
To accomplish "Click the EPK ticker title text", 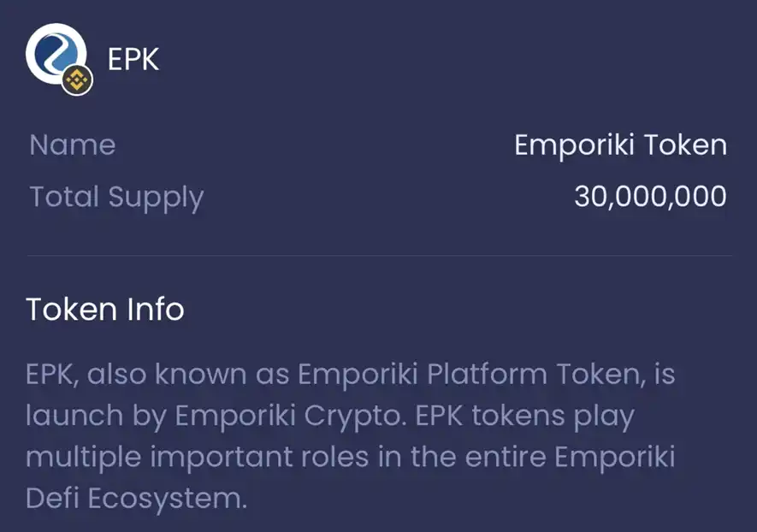I will tap(133, 59).
